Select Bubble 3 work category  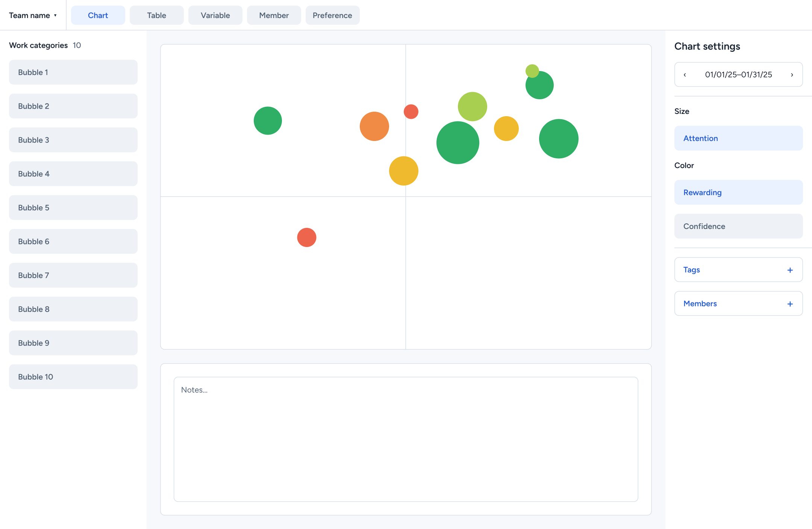tap(73, 140)
